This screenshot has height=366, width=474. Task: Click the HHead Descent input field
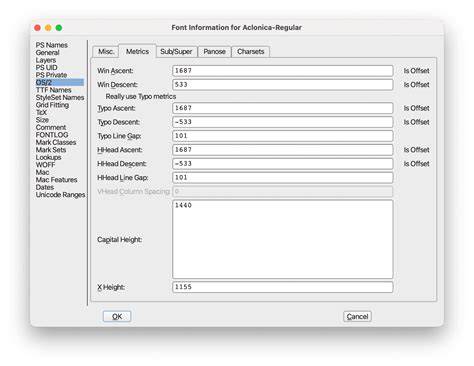[283, 164]
